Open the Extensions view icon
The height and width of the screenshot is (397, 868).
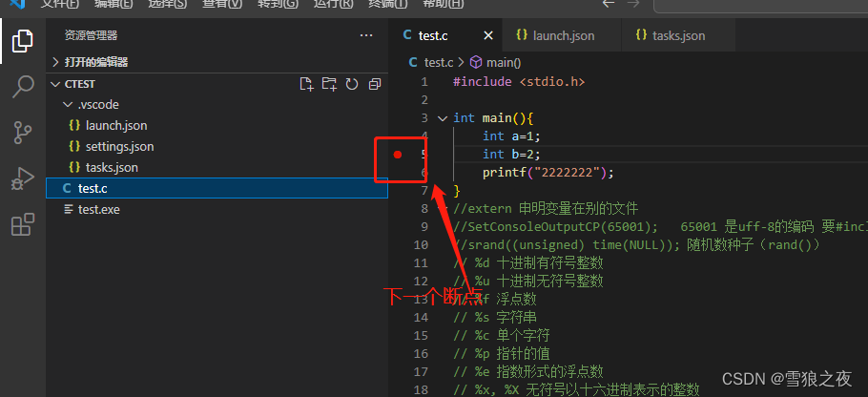click(x=23, y=225)
